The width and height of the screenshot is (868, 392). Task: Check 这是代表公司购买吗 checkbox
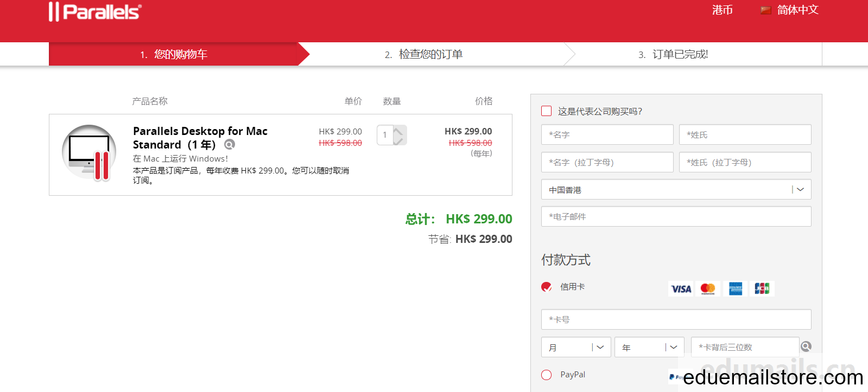tap(547, 111)
